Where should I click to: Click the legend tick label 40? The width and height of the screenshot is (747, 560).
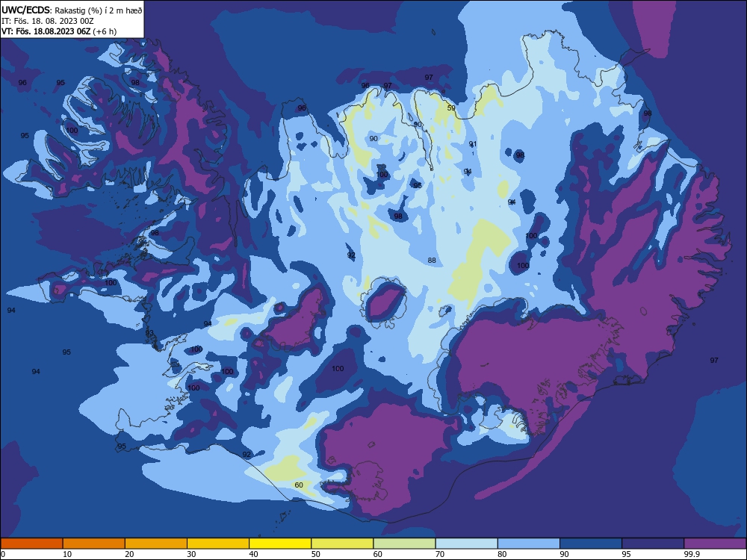point(253,554)
